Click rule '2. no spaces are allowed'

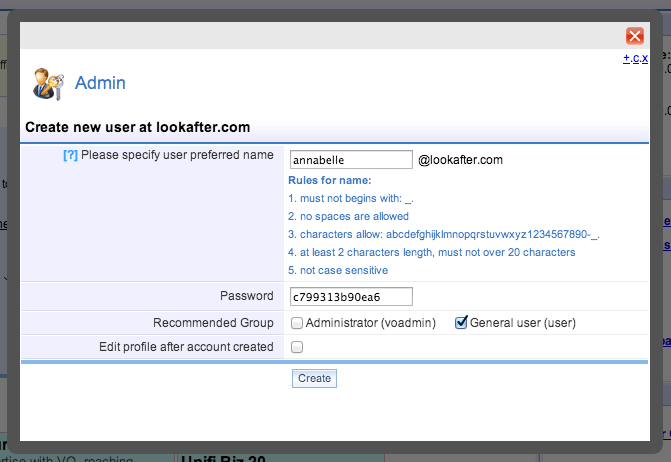pos(348,216)
